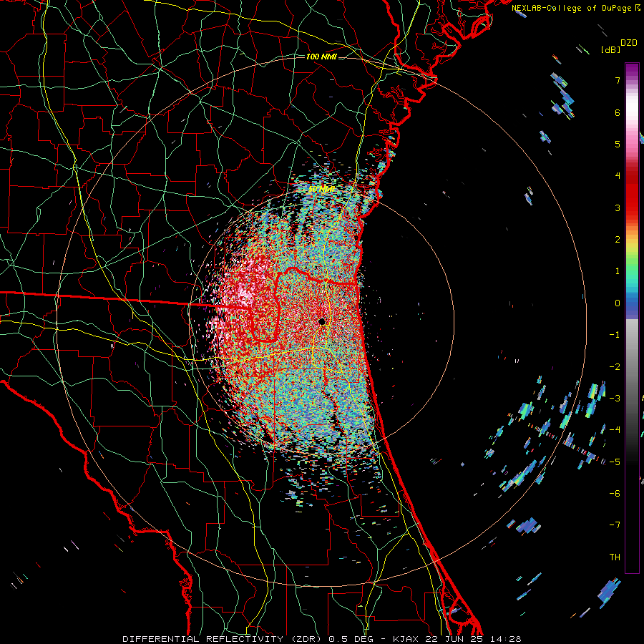The height and width of the screenshot is (644, 644).
Task: Select the 7 dB scale label
Action: (618, 80)
